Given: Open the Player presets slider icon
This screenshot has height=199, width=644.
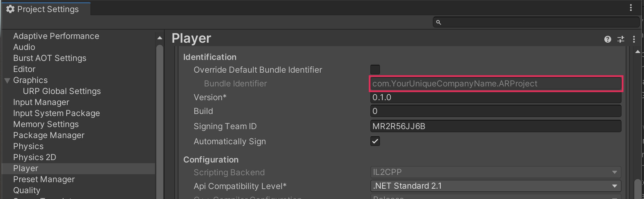Looking at the screenshot, I should (x=621, y=39).
